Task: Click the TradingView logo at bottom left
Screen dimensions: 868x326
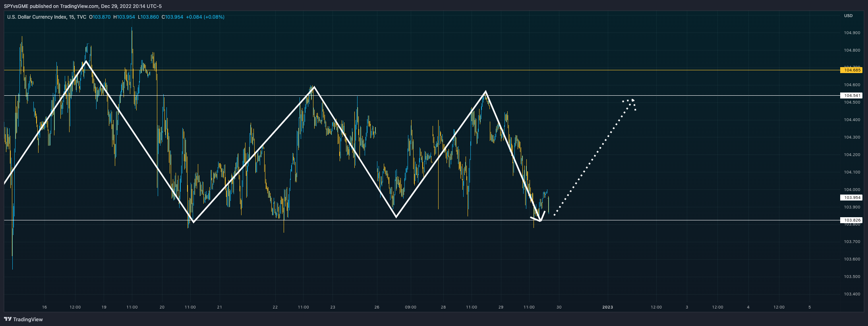Action: (x=23, y=319)
